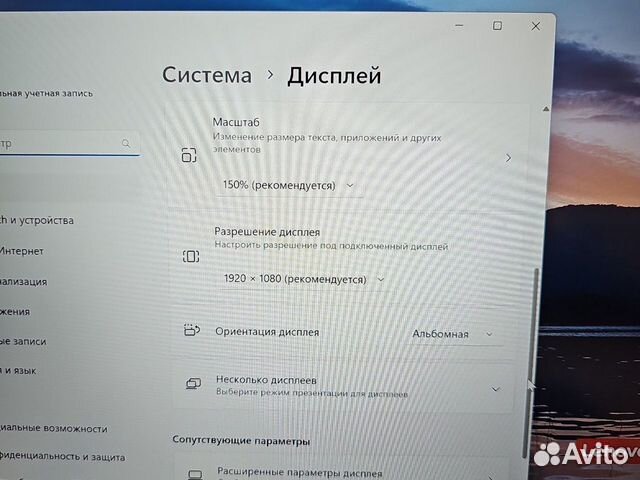
Task: Maximize the Settings window
Action: pyautogui.click(x=497, y=26)
